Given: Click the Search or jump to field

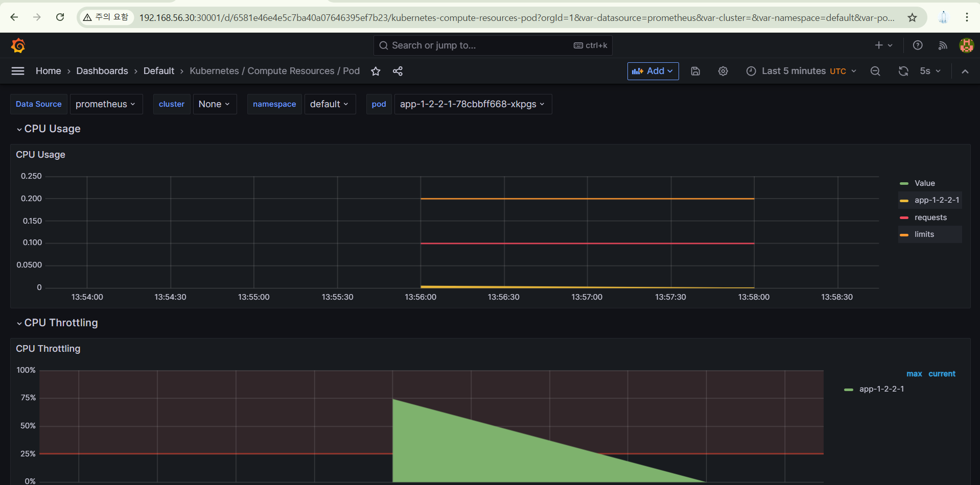Looking at the screenshot, I should [493, 45].
